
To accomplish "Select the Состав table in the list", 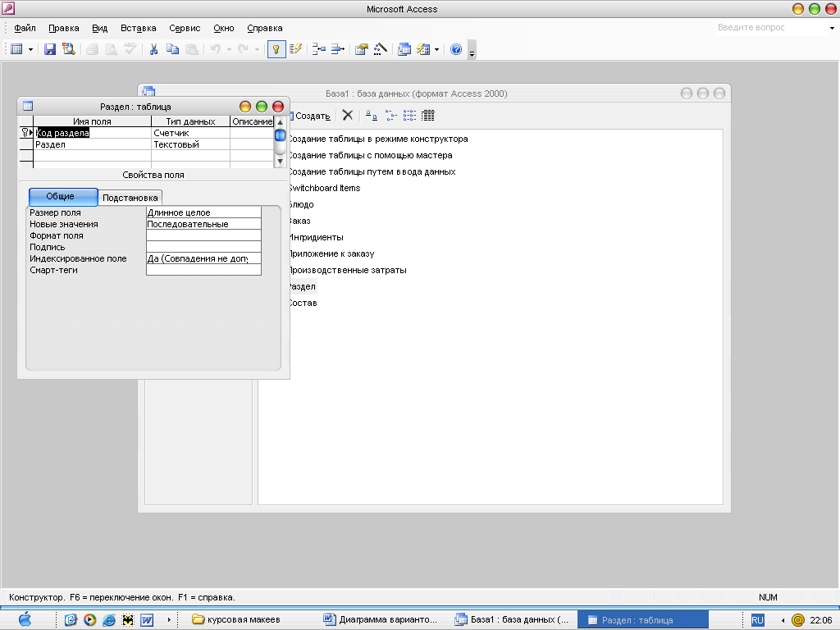I will (x=303, y=304).
